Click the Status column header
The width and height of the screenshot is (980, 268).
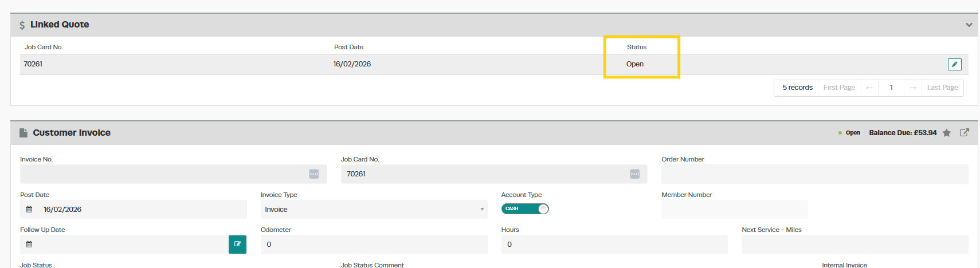tap(636, 47)
